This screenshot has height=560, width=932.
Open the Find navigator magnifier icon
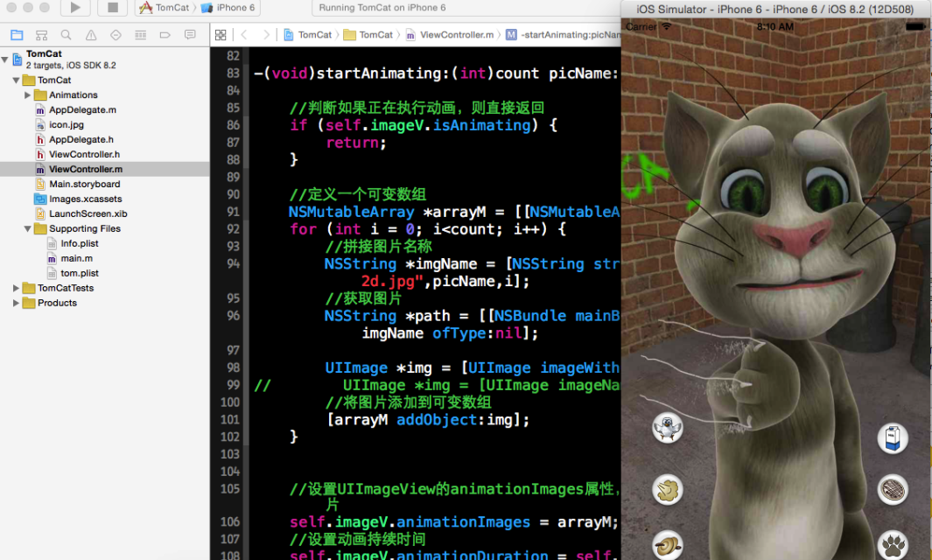point(66,35)
